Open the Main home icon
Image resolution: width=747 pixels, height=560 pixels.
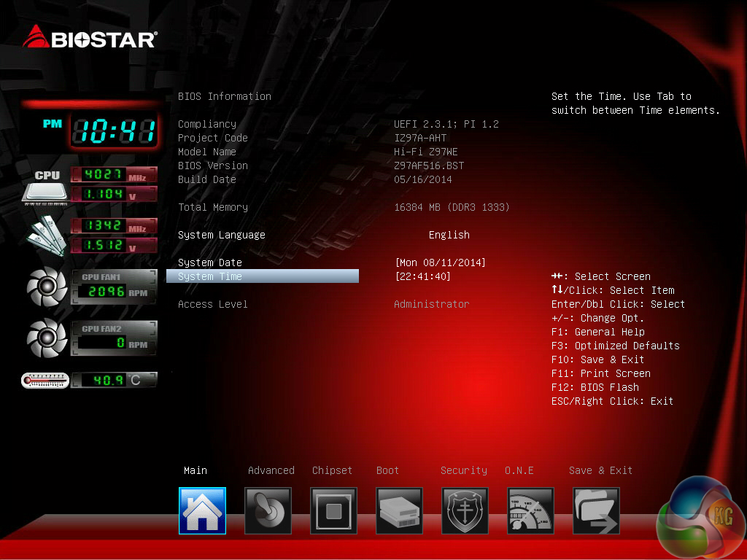click(203, 510)
